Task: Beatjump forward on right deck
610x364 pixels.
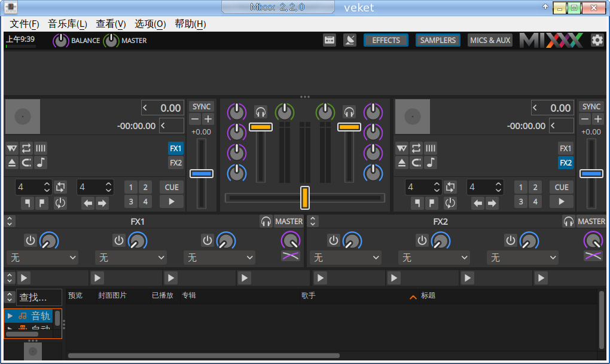Action: [492, 203]
